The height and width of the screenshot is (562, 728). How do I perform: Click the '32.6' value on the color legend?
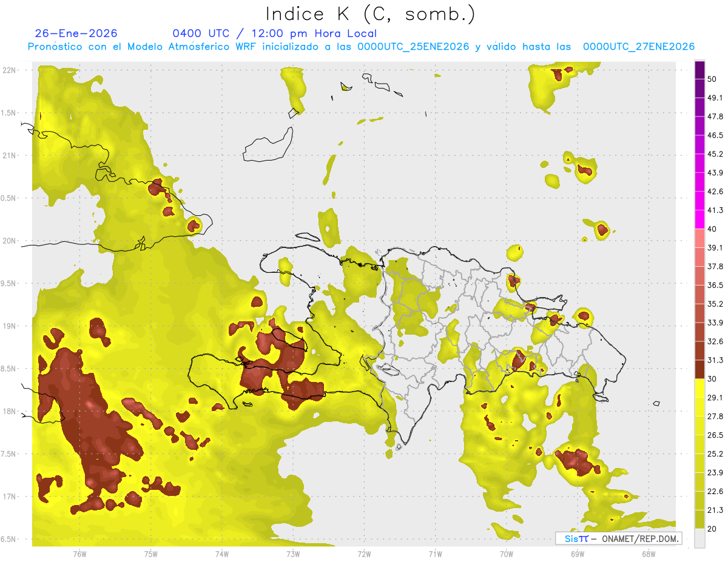[715, 341]
